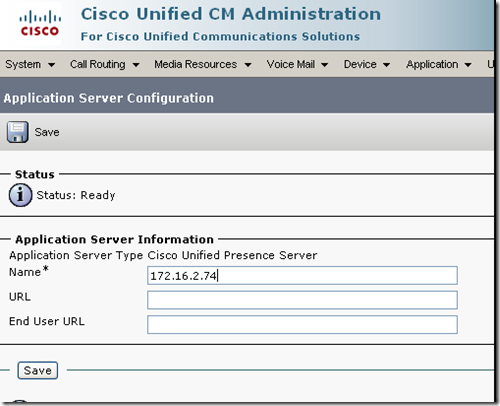Focus the URL input field
This screenshot has width=500, height=406.
[302, 300]
